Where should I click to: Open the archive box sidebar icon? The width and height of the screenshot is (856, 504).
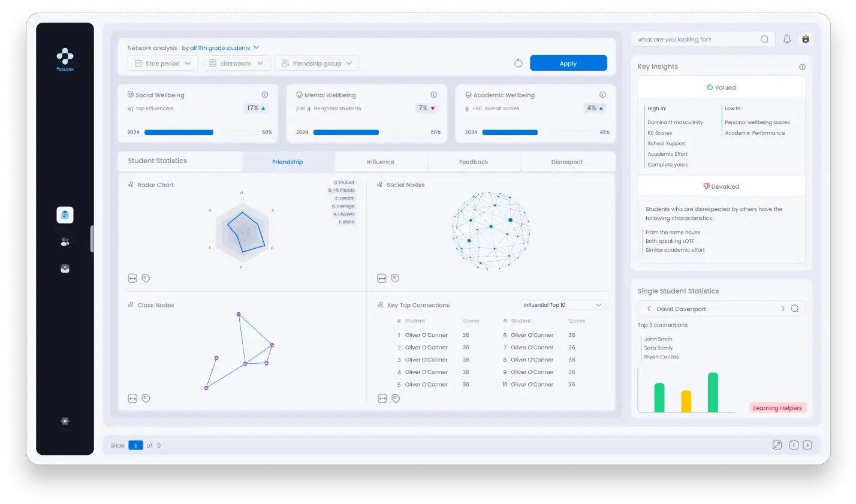coord(65,269)
